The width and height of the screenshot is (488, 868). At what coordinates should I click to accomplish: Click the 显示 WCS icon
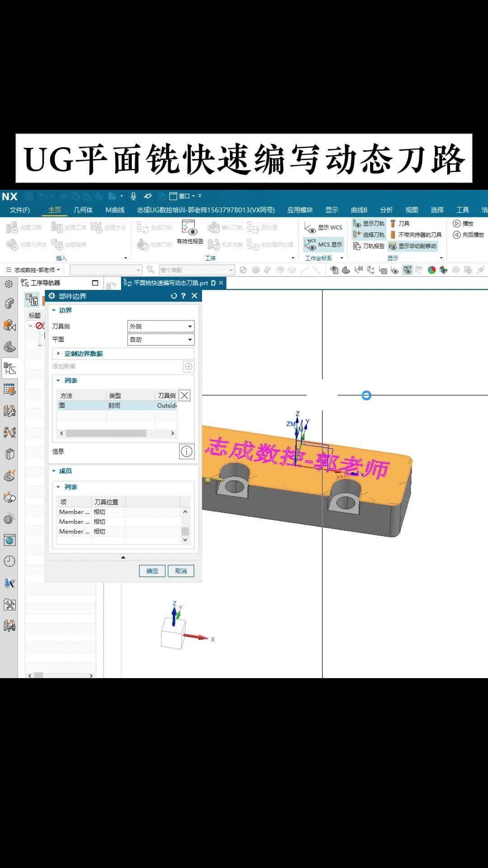pyautogui.click(x=310, y=228)
